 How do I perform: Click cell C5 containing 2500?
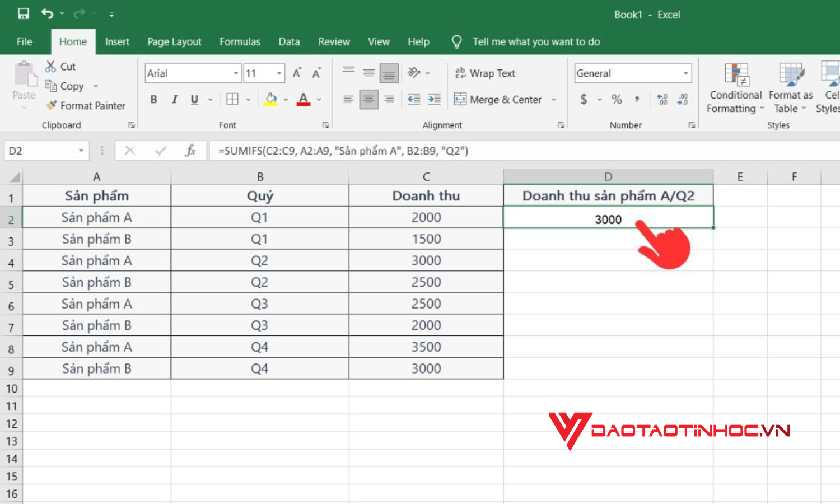click(x=426, y=282)
